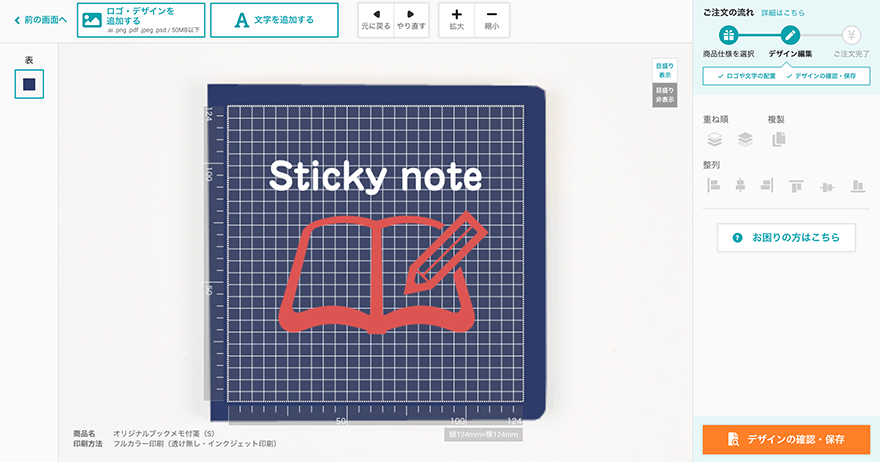Align left with first 整列 icon
Screen dimensions: 880x462
click(x=714, y=185)
